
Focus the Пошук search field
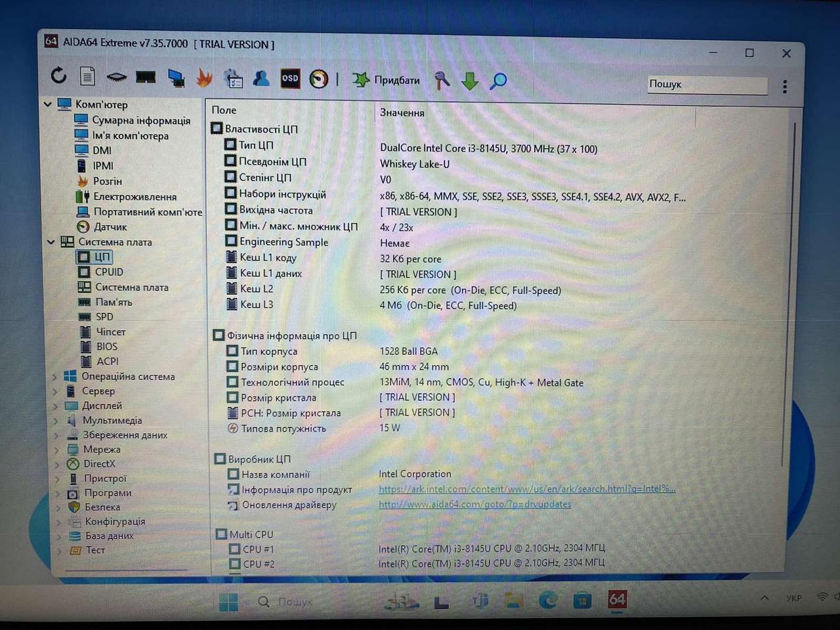tap(707, 85)
